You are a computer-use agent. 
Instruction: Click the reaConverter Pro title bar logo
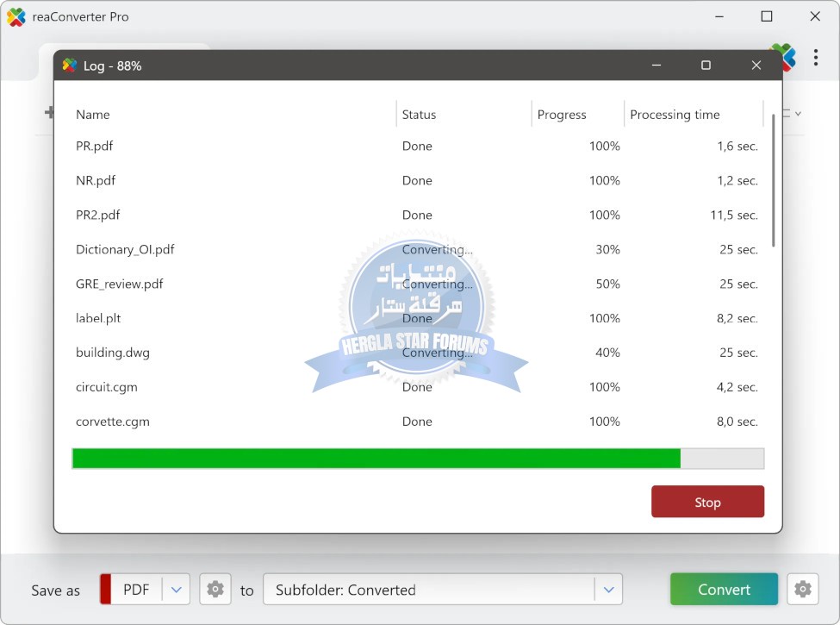click(16, 16)
